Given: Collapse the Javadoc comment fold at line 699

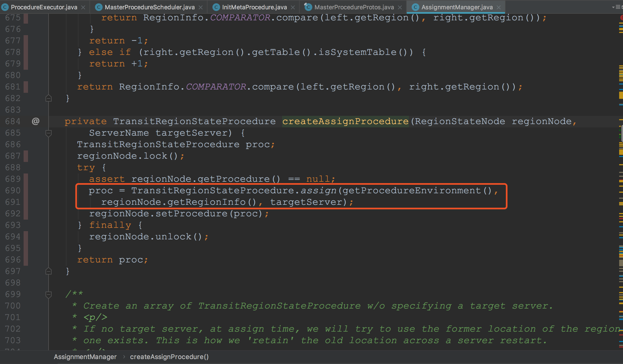Looking at the screenshot, I should coord(49,295).
